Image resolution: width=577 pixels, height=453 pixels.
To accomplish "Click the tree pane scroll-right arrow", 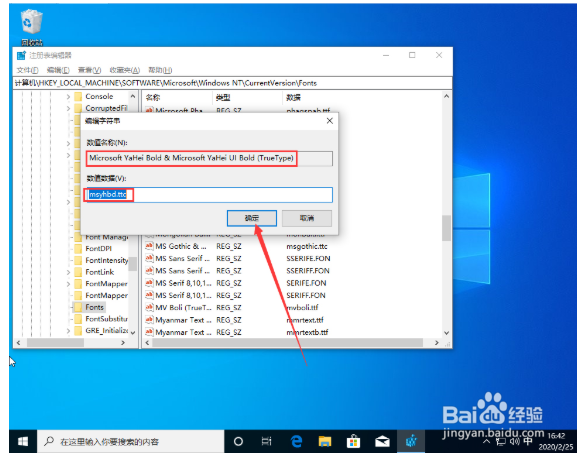I will coord(123,343).
